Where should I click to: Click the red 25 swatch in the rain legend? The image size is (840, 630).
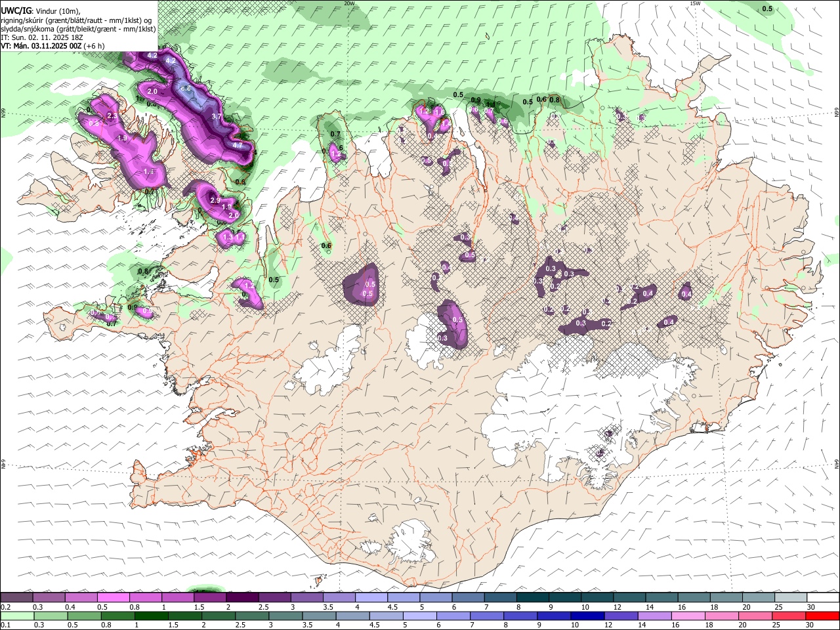pyautogui.click(x=788, y=616)
